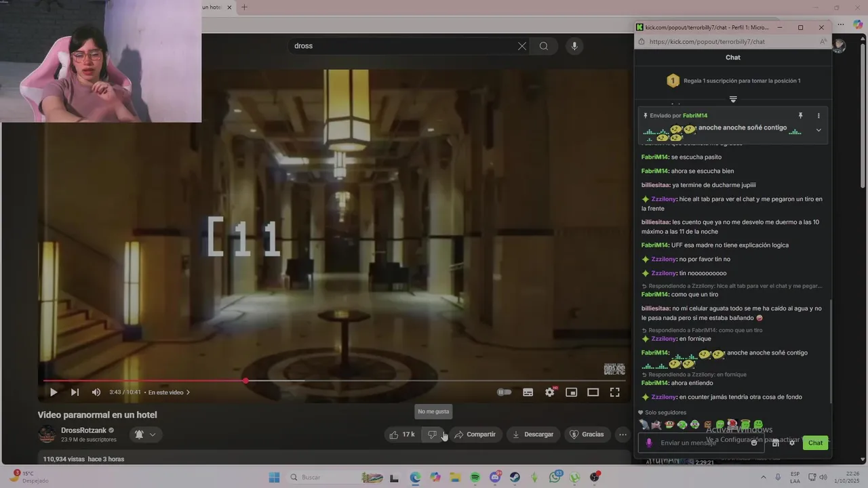Toggle the autoplay switch
Viewport: 868px width, 488px height.
[x=504, y=392]
